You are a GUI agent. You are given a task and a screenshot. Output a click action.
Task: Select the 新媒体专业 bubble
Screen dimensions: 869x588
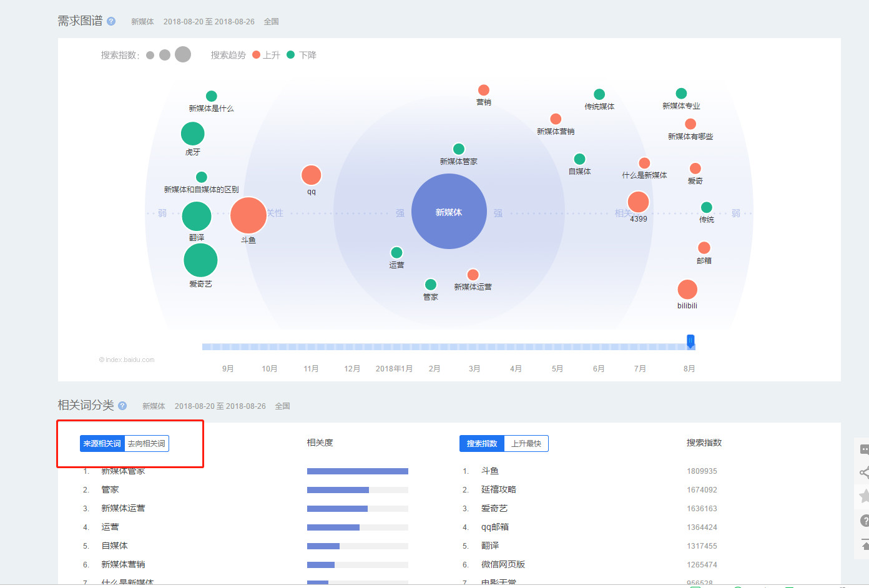click(682, 94)
